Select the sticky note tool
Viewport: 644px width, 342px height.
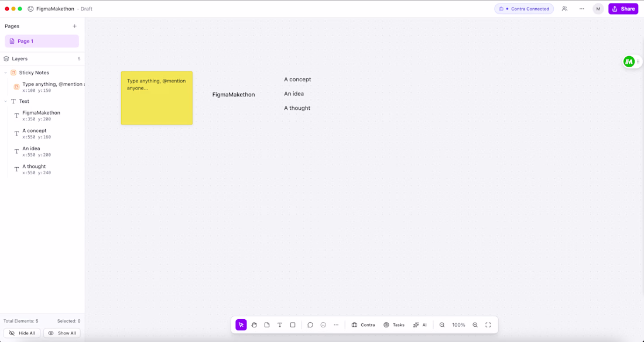[x=267, y=325]
